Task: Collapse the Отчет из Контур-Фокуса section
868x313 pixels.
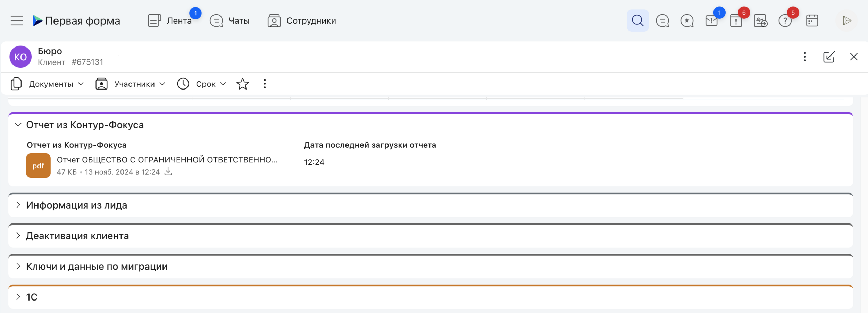Action: coord(18,125)
